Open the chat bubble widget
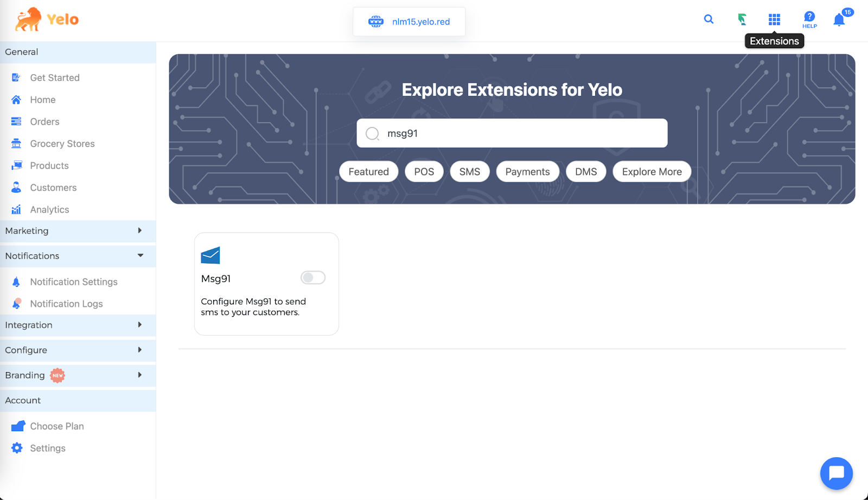 (837, 473)
